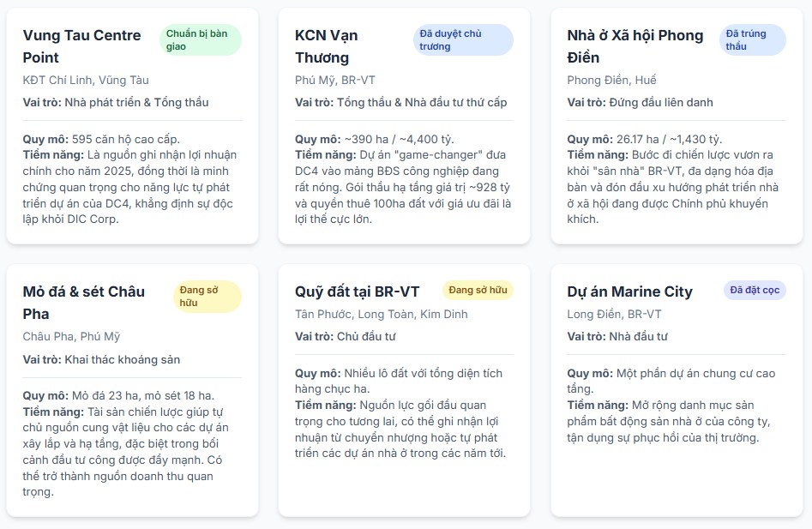Click the "Vai trò: Đứng đầu liên danh" line
Screen dimensions: 812x529
click(x=640, y=102)
